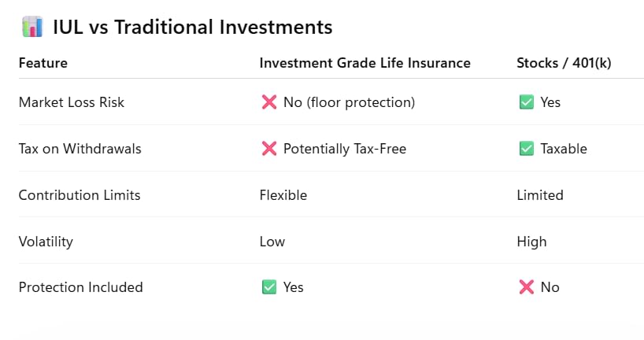Viewport: 644px width, 340px height.
Task: Select the High volatility cell
Action: (x=532, y=242)
